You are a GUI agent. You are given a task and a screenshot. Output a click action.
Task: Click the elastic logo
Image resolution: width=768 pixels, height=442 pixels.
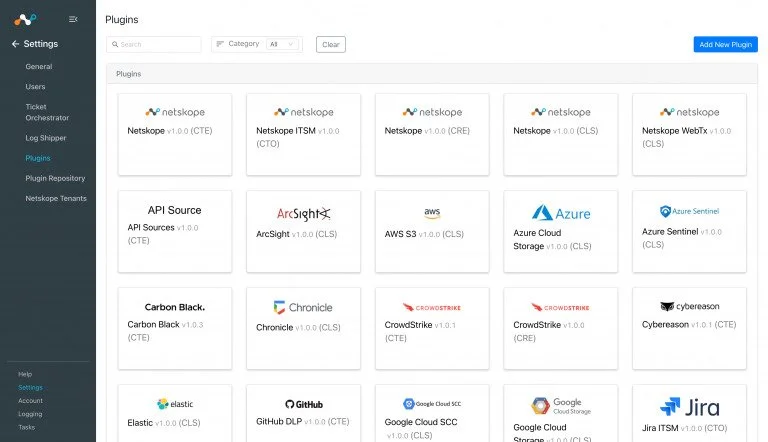click(175, 404)
